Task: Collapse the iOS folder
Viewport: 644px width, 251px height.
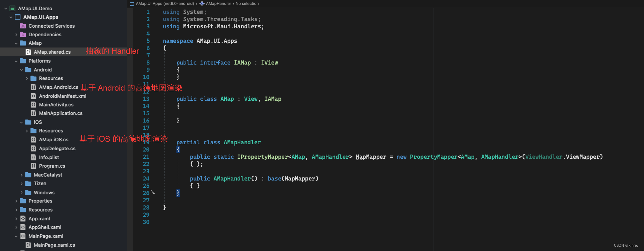Action: 21,122
